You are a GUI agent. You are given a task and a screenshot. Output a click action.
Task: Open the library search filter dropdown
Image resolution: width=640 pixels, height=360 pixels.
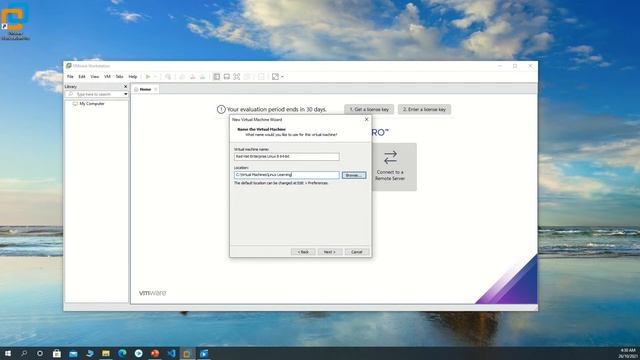pyautogui.click(x=126, y=94)
